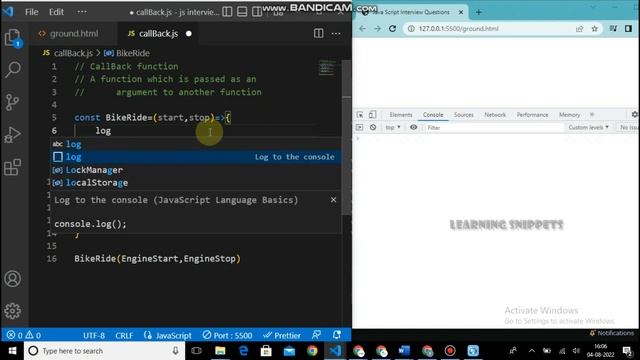Image resolution: width=640 pixels, height=360 pixels.
Task: Toggle panel layout icon in title bar
Action: (x=242, y=12)
